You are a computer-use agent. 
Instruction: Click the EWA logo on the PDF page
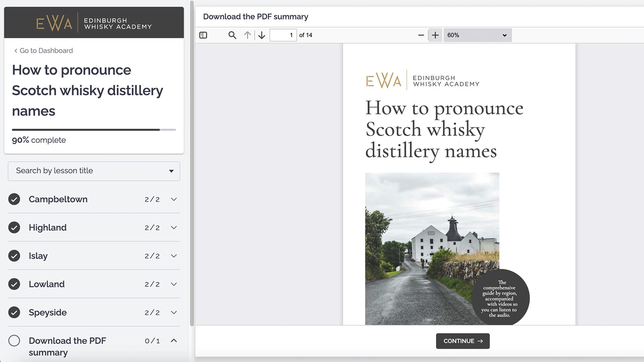click(423, 80)
